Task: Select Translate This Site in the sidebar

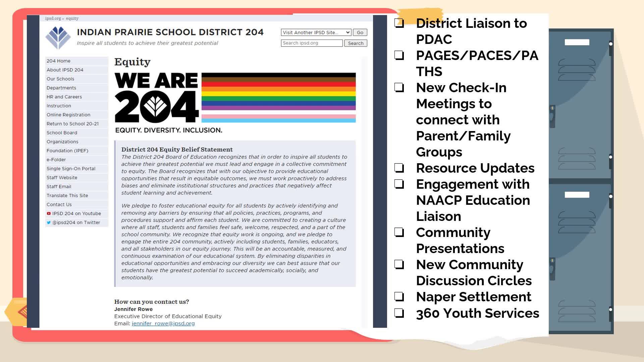Action: (76, 196)
